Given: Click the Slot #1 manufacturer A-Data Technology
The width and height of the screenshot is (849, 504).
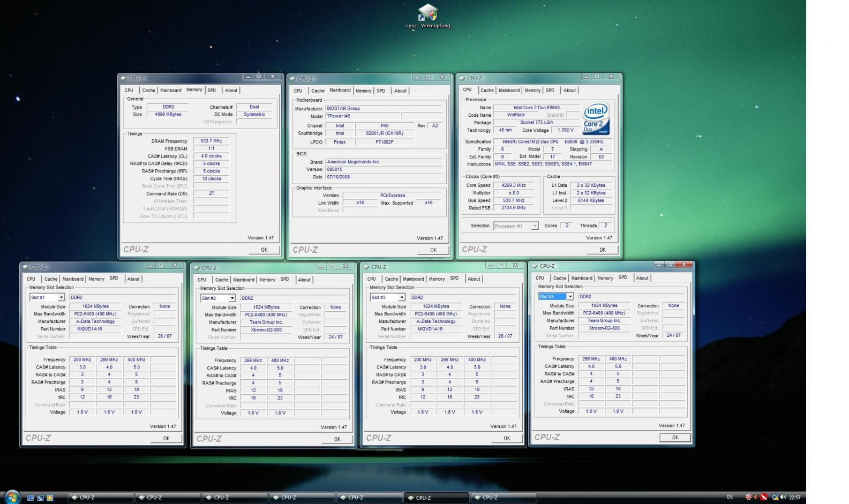Looking at the screenshot, I should (95, 322).
